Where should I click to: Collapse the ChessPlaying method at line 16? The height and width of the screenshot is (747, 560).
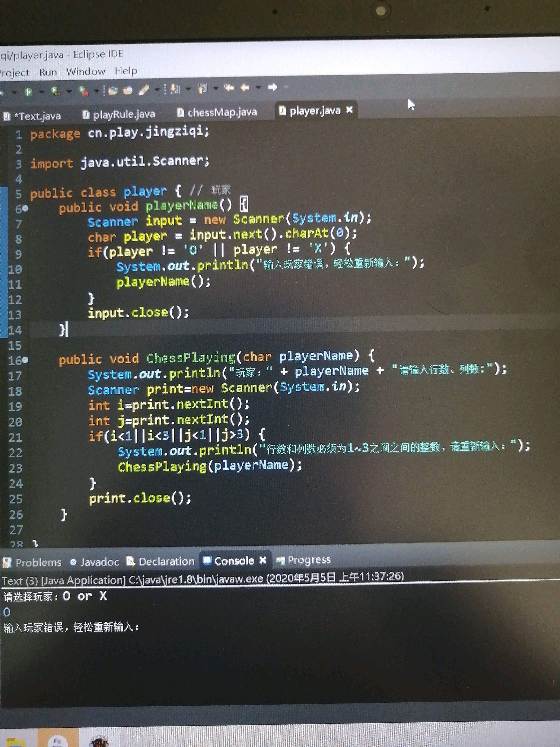pos(25,360)
